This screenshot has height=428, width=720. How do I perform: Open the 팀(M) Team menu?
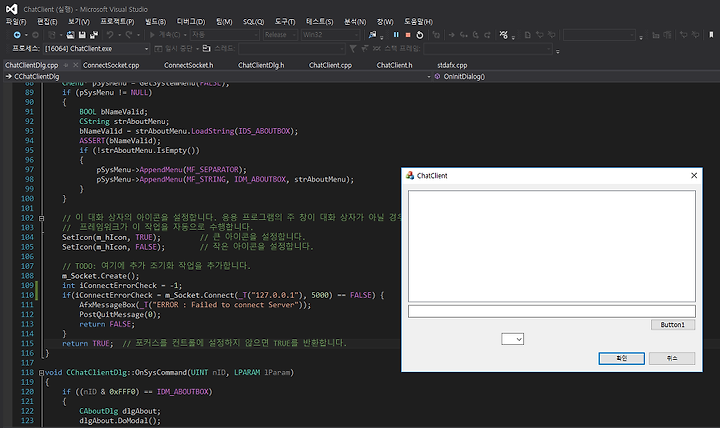coord(224,22)
